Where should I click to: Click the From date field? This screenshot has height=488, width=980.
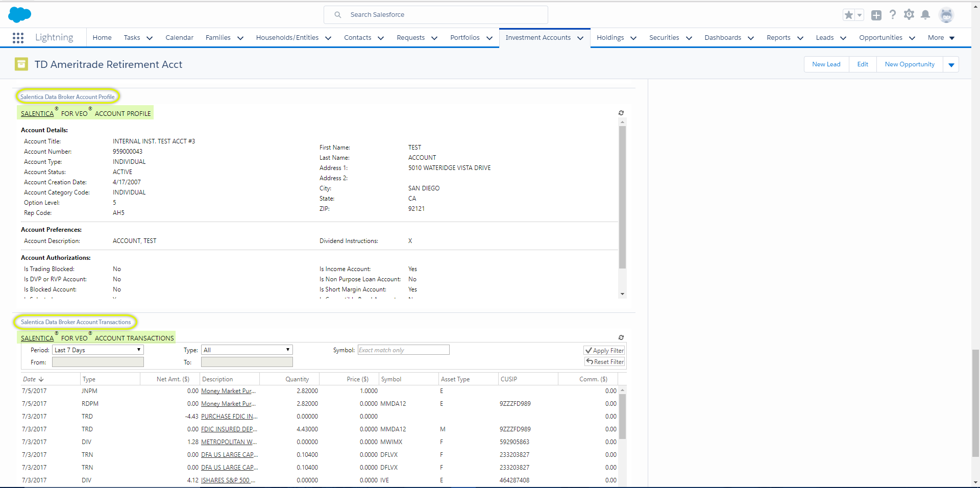coord(98,362)
